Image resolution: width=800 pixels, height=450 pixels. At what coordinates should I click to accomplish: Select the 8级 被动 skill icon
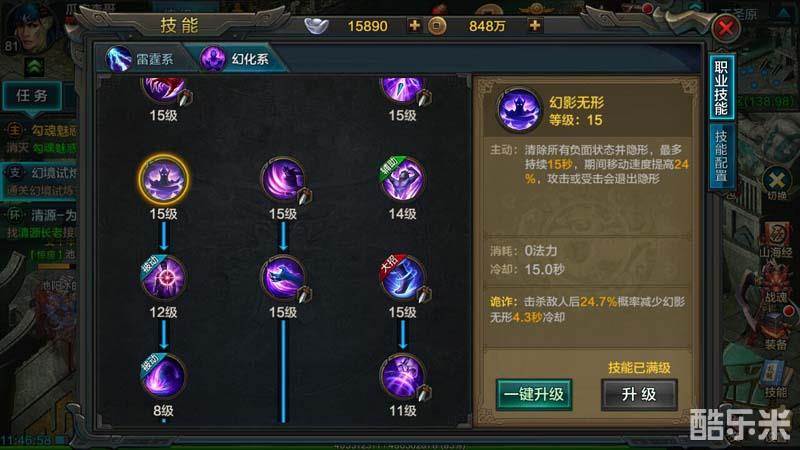[x=163, y=377]
